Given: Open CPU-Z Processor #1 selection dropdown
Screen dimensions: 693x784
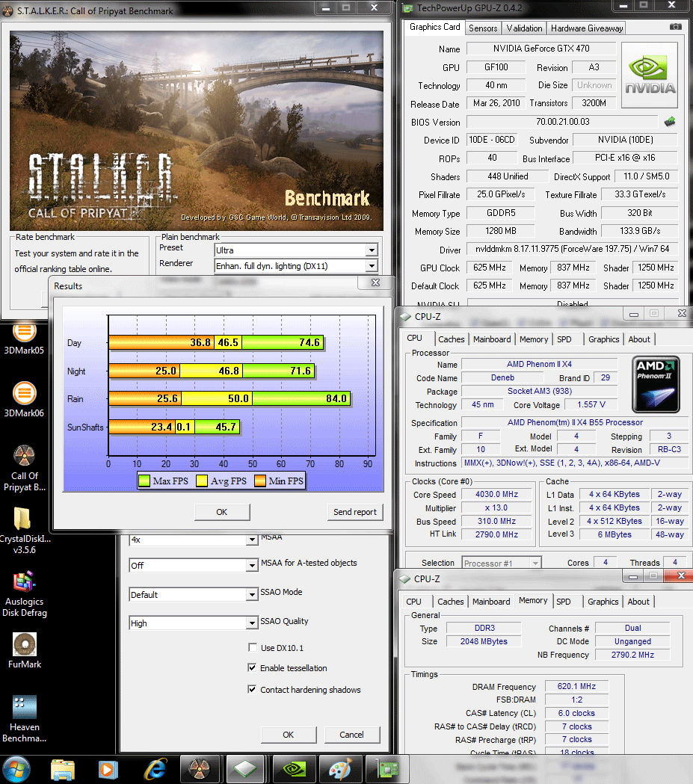Looking at the screenshot, I should 502,564.
